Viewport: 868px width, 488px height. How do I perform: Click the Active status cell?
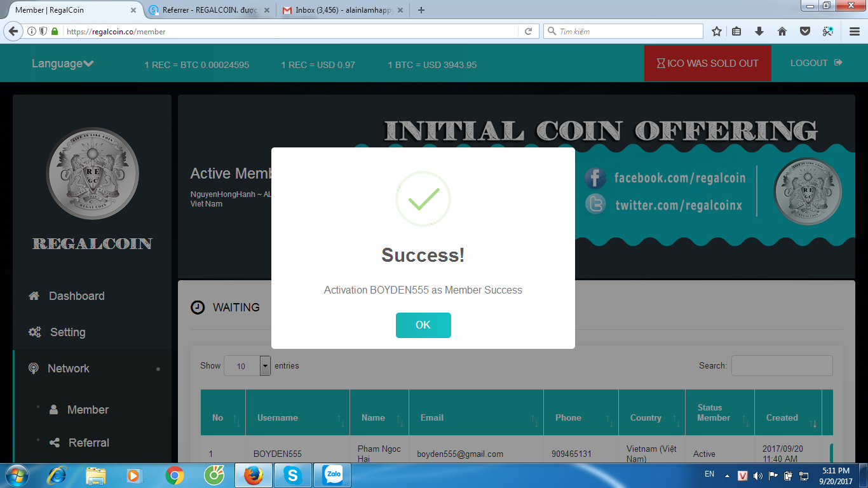point(704,454)
